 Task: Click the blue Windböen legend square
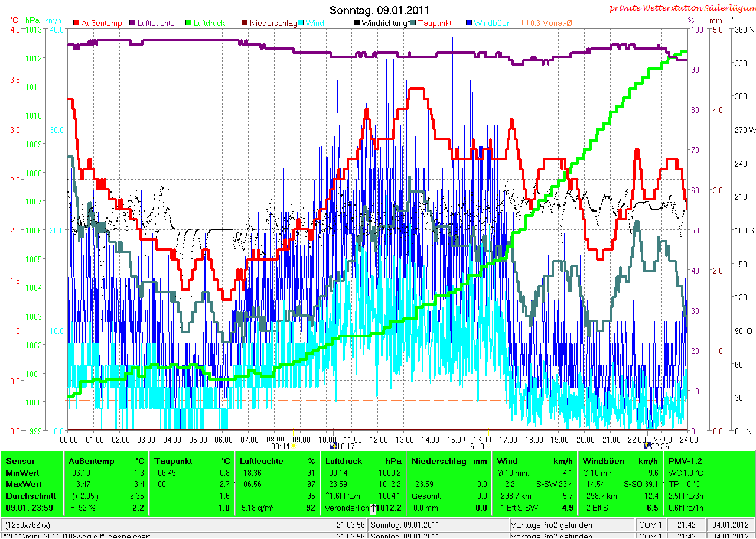click(x=468, y=23)
